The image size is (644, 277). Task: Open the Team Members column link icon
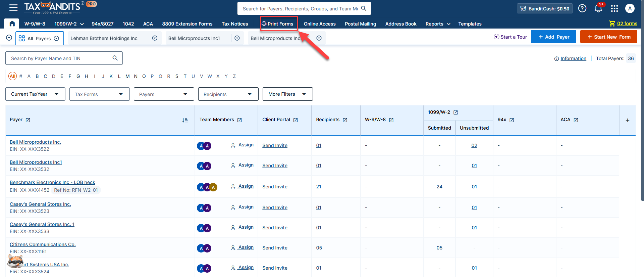click(x=239, y=120)
